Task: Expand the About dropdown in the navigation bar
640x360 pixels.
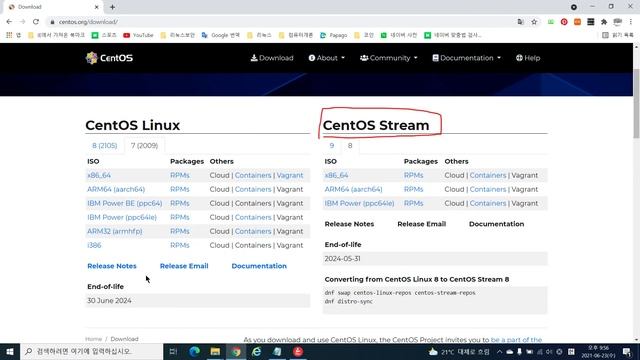Action: pos(327,58)
